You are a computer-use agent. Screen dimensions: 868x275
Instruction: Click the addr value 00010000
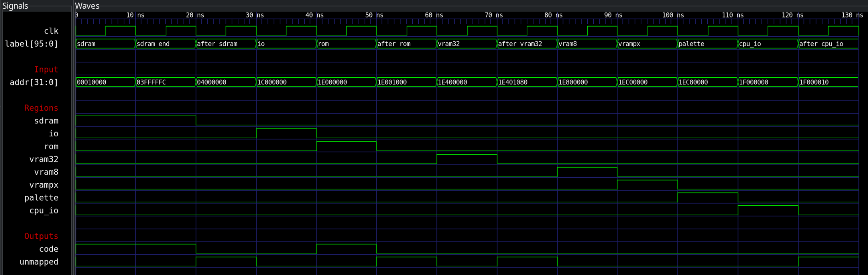91,82
